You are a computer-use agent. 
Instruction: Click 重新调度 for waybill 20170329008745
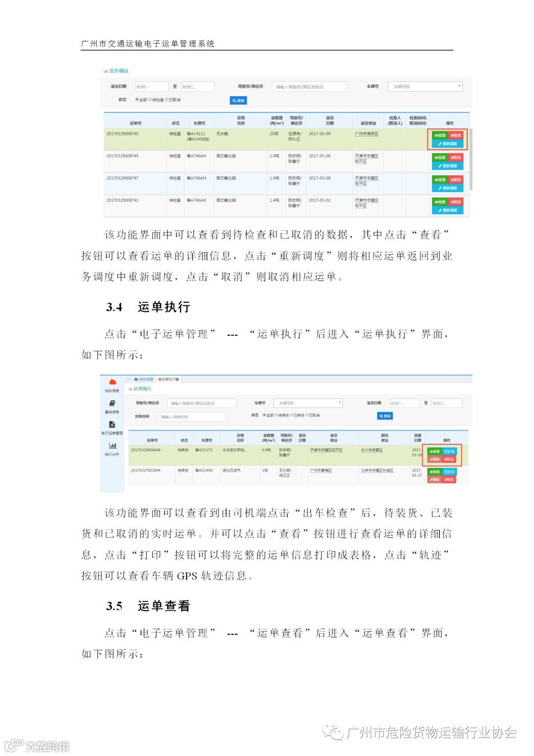click(x=447, y=166)
